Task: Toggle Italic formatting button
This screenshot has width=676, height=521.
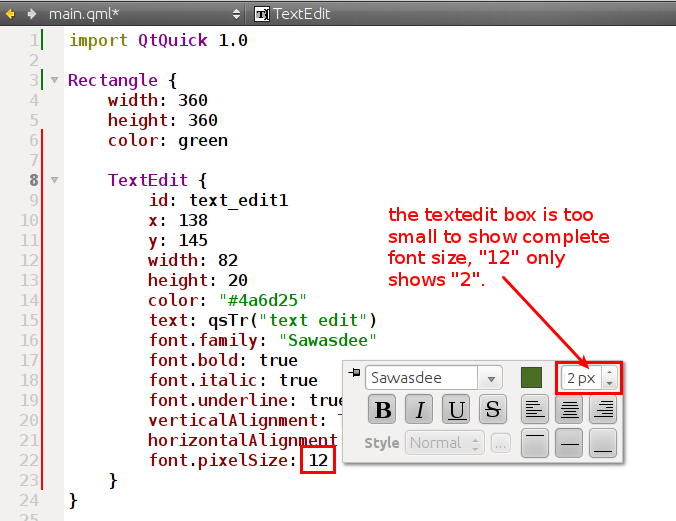Action: coord(420,408)
